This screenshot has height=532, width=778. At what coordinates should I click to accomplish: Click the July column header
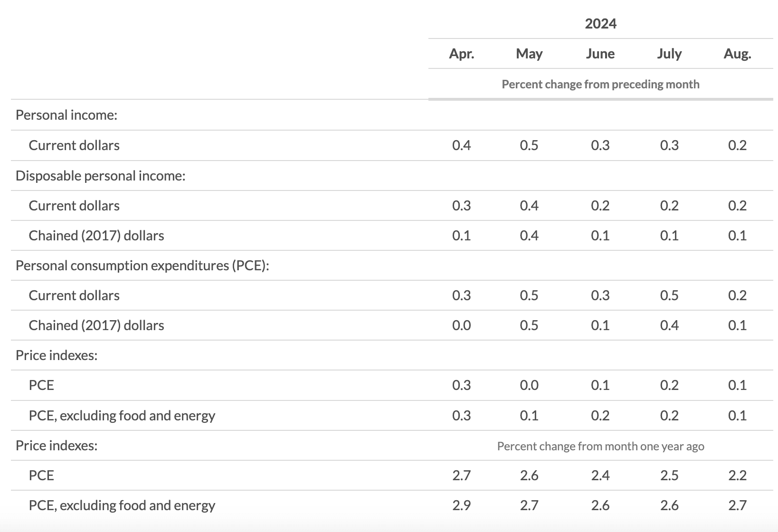coord(669,54)
